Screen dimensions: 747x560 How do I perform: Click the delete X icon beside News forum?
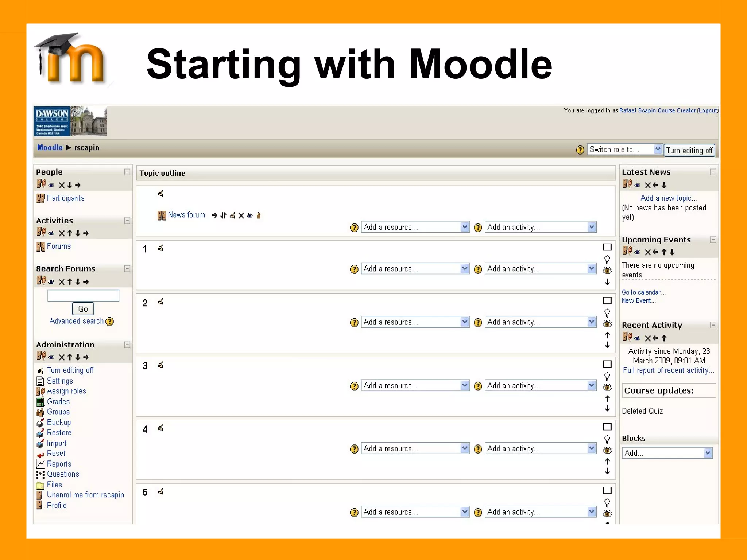point(241,215)
